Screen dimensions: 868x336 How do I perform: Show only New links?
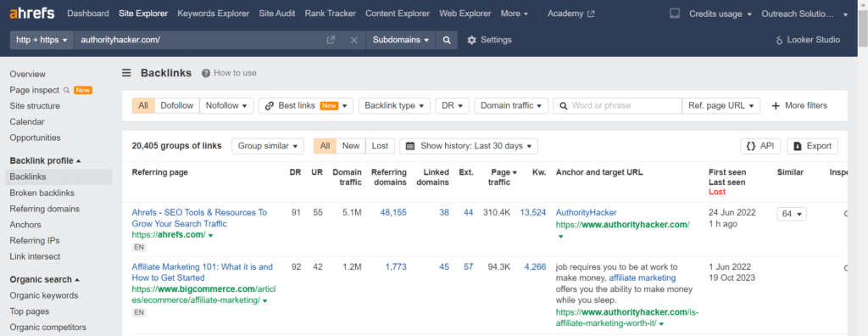tap(351, 146)
